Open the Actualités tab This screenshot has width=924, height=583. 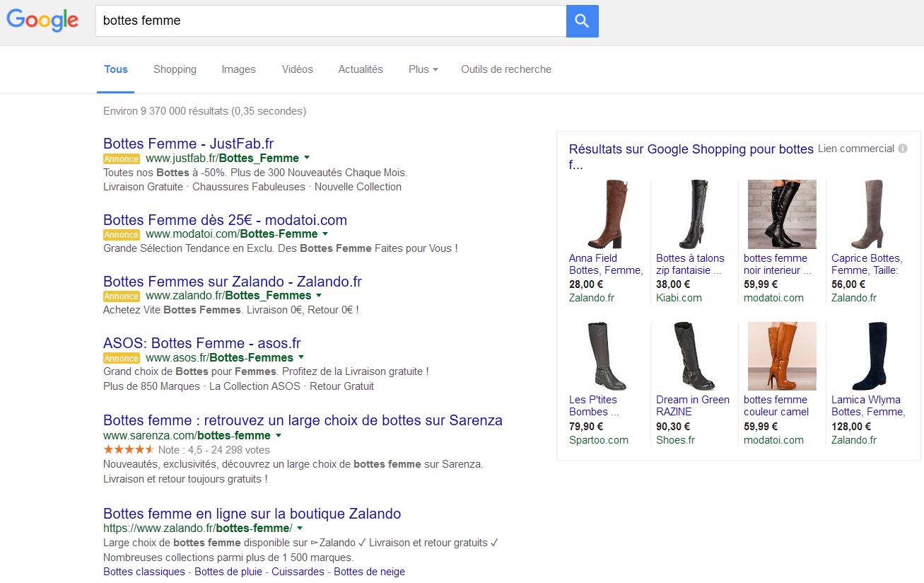click(361, 69)
